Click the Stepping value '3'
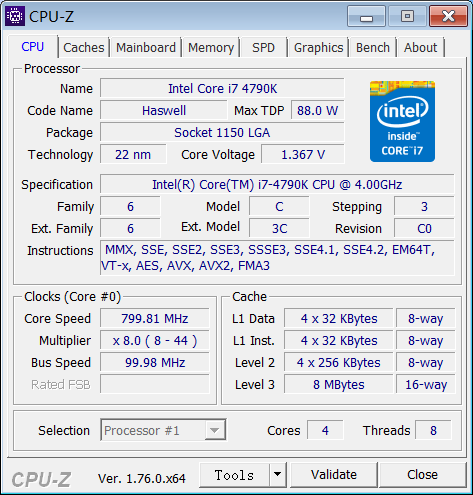The width and height of the screenshot is (473, 495). pos(424,207)
